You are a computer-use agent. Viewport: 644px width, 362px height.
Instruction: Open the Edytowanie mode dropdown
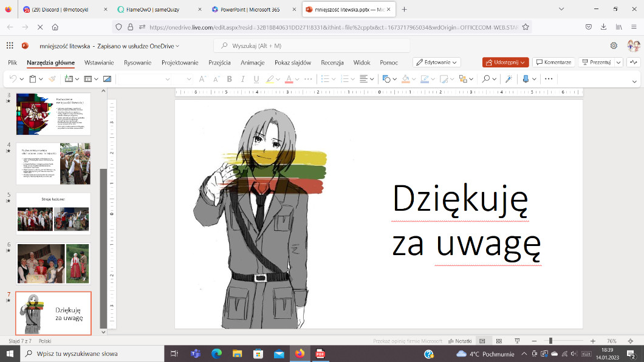pos(436,63)
